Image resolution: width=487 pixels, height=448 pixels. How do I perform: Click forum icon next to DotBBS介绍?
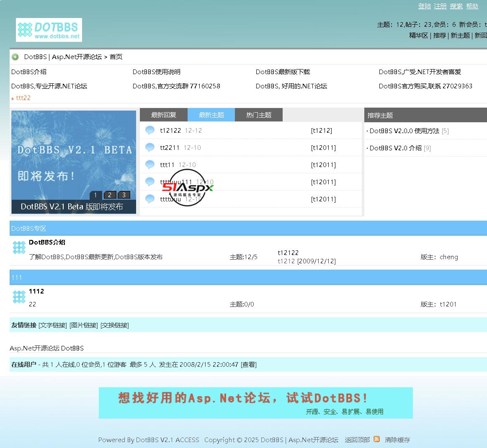tap(19, 247)
